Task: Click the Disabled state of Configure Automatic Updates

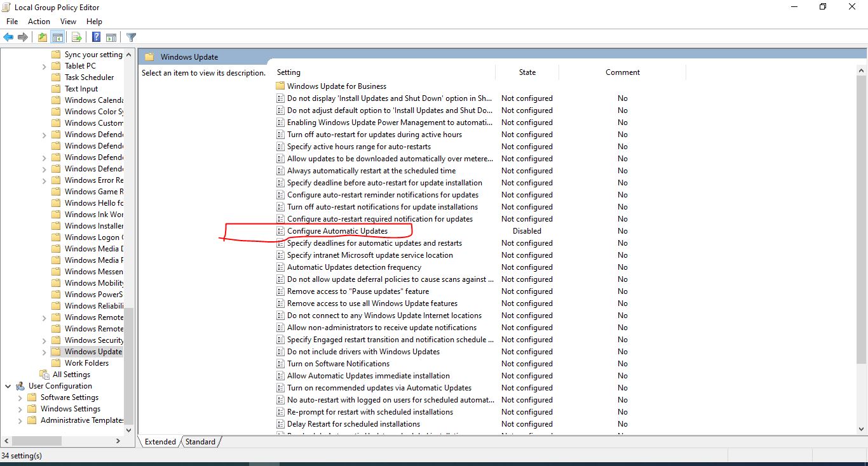Action: click(x=527, y=231)
